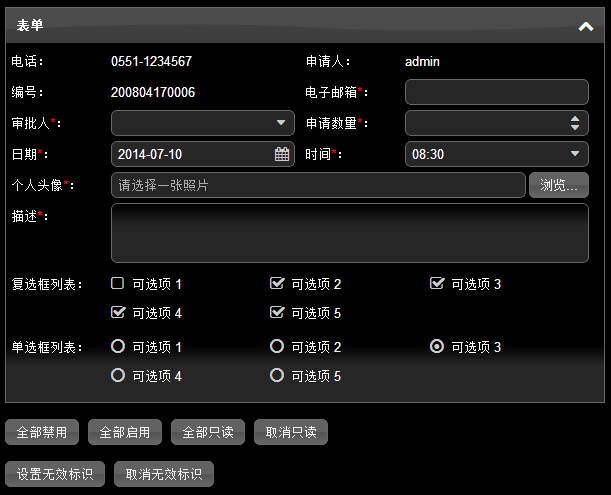Click the 全部启用 button

[x=125, y=432]
